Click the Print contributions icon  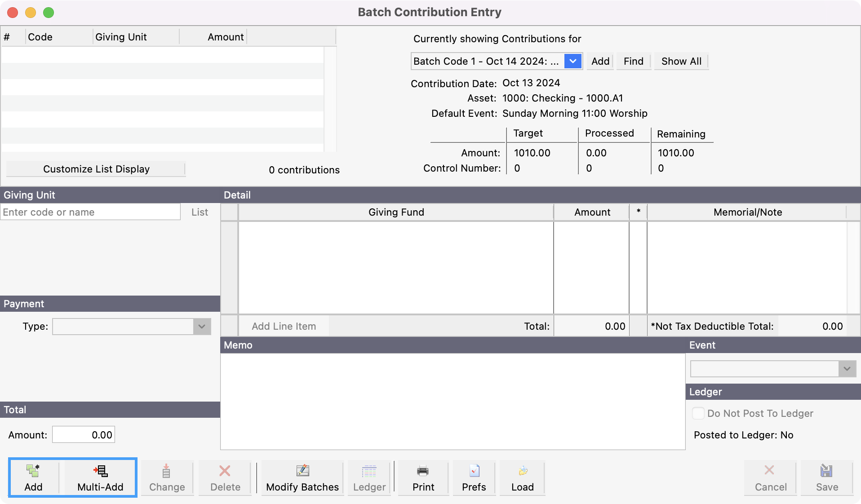point(422,477)
